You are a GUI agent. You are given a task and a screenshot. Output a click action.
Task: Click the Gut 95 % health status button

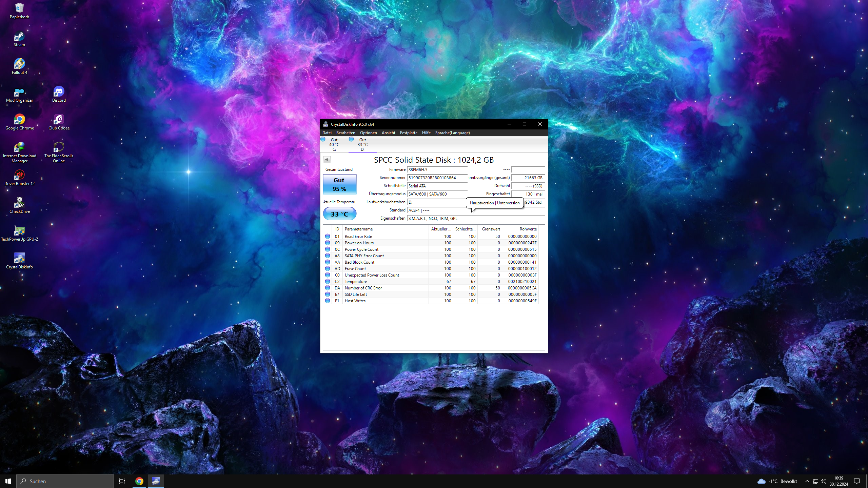(339, 184)
